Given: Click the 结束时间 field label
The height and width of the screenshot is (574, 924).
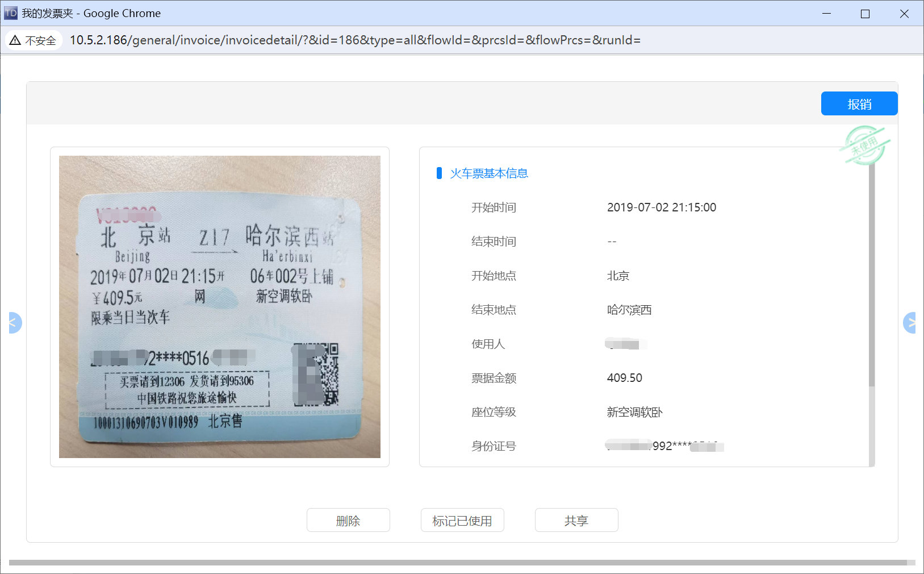Looking at the screenshot, I should [x=494, y=242].
